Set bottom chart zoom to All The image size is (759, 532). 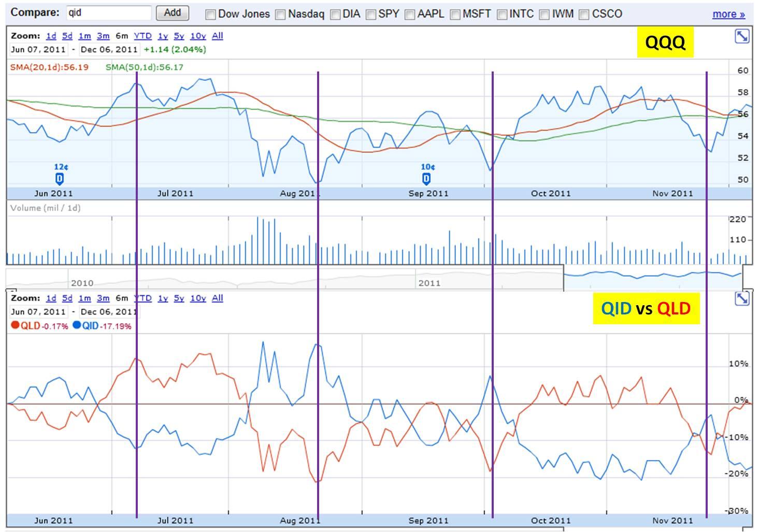(218, 298)
